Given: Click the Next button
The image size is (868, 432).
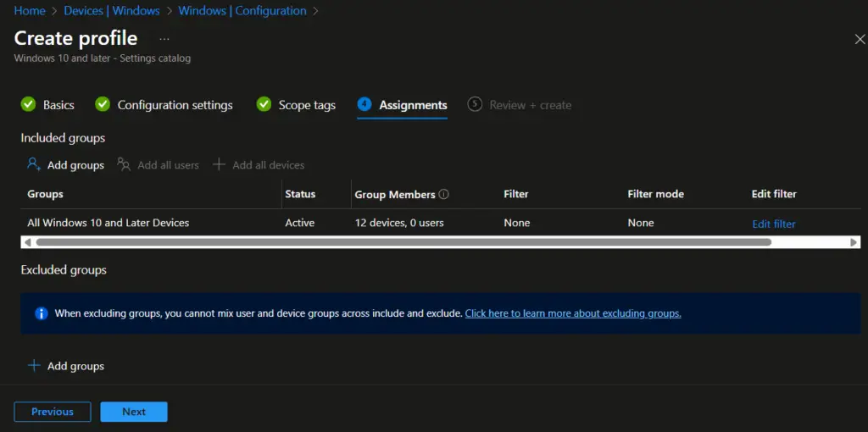Looking at the screenshot, I should 134,412.
